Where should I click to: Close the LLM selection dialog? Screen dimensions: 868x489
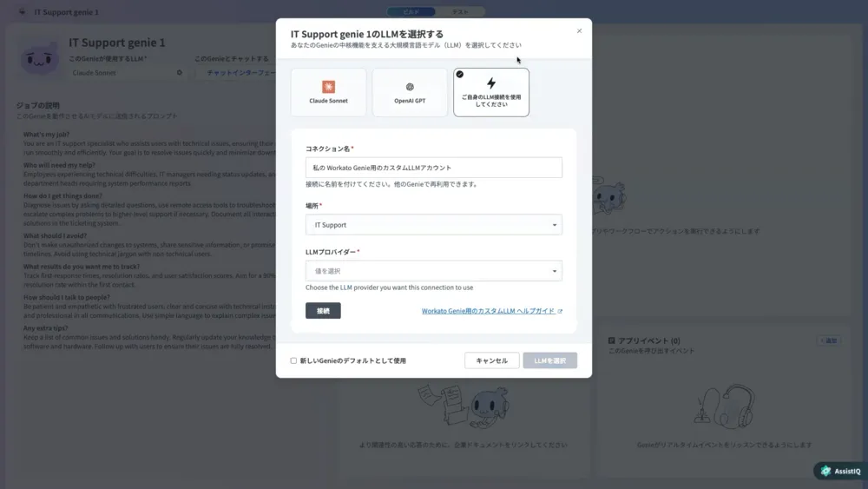click(579, 31)
